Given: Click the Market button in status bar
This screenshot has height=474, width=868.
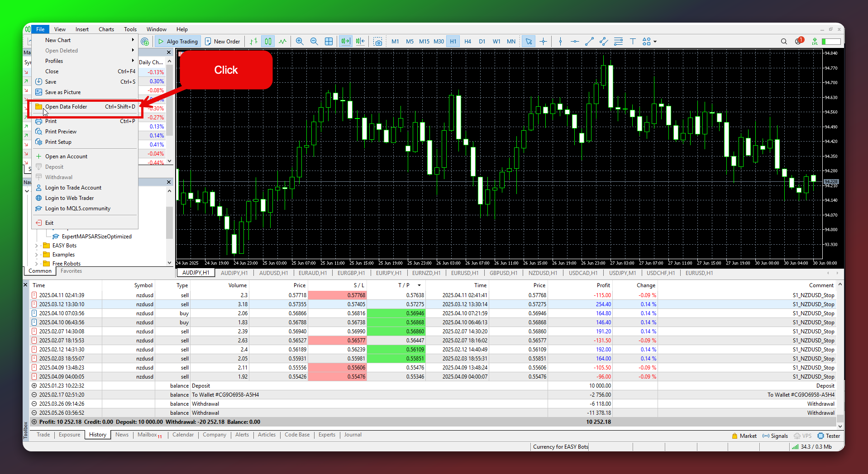Looking at the screenshot, I should (x=744, y=436).
